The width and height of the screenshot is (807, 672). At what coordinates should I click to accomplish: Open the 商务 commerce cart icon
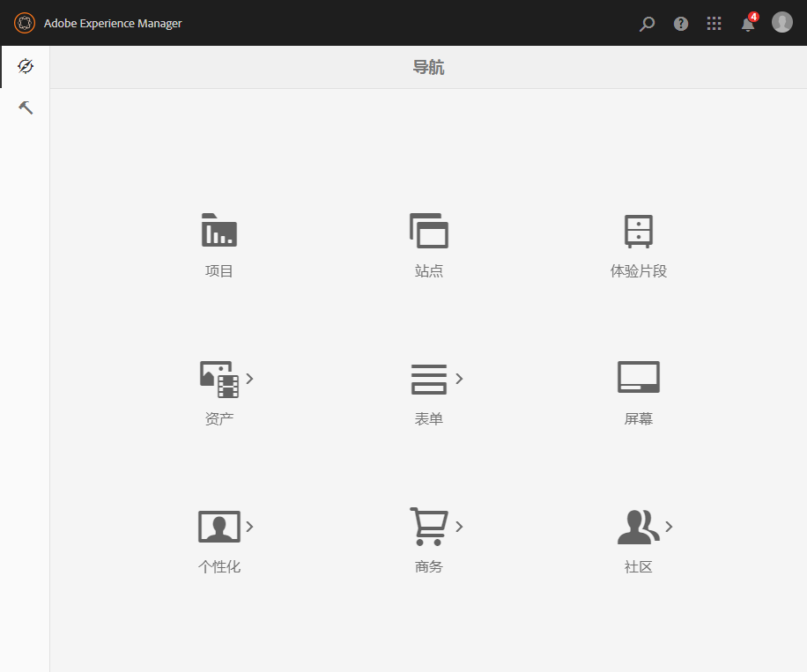coord(429,527)
